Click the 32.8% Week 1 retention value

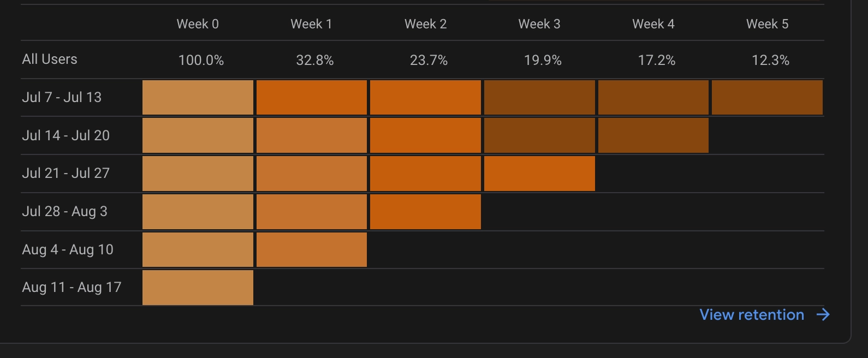pos(315,60)
